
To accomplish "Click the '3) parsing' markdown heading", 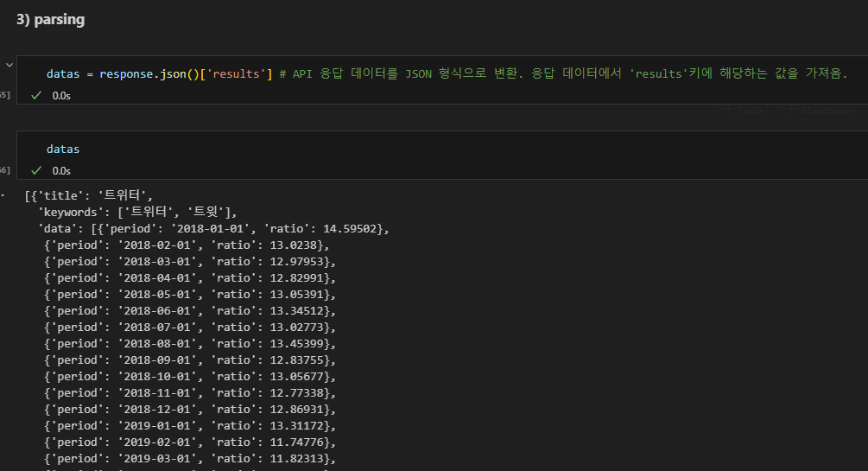I will [50, 19].
